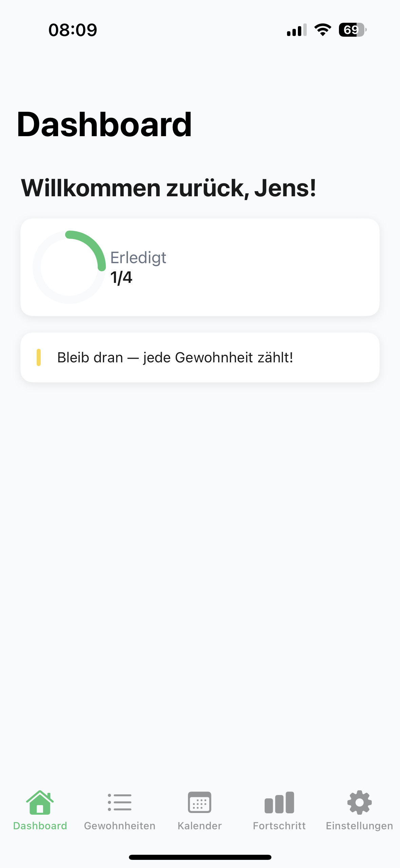Open the Einstellungen tab label
400x868 pixels.
tap(359, 826)
